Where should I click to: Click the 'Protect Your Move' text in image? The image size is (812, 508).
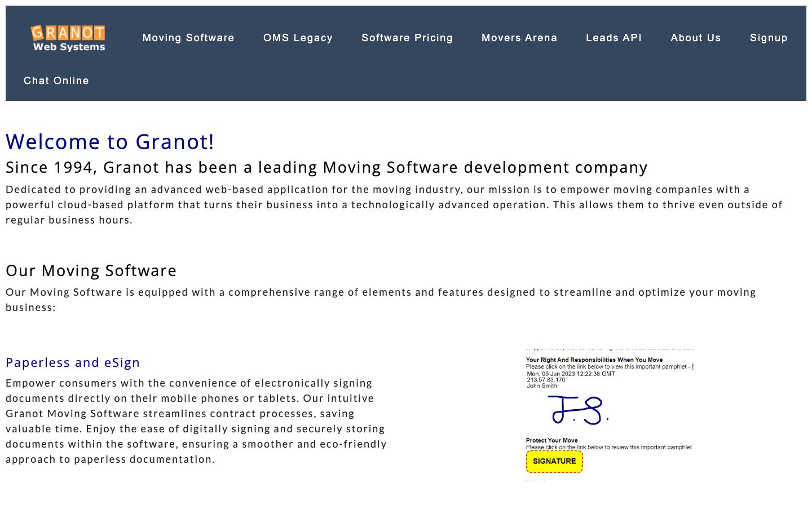pyautogui.click(x=552, y=440)
